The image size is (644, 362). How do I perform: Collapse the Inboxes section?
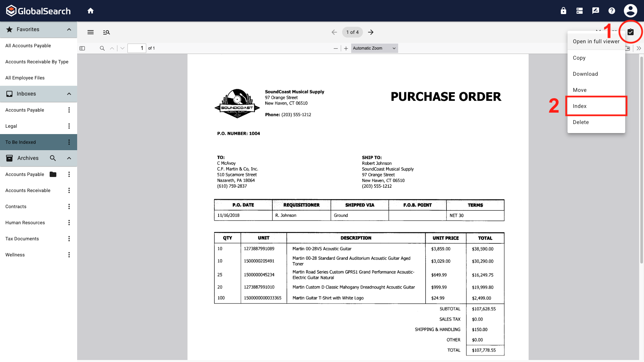pyautogui.click(x=69, y=94)
